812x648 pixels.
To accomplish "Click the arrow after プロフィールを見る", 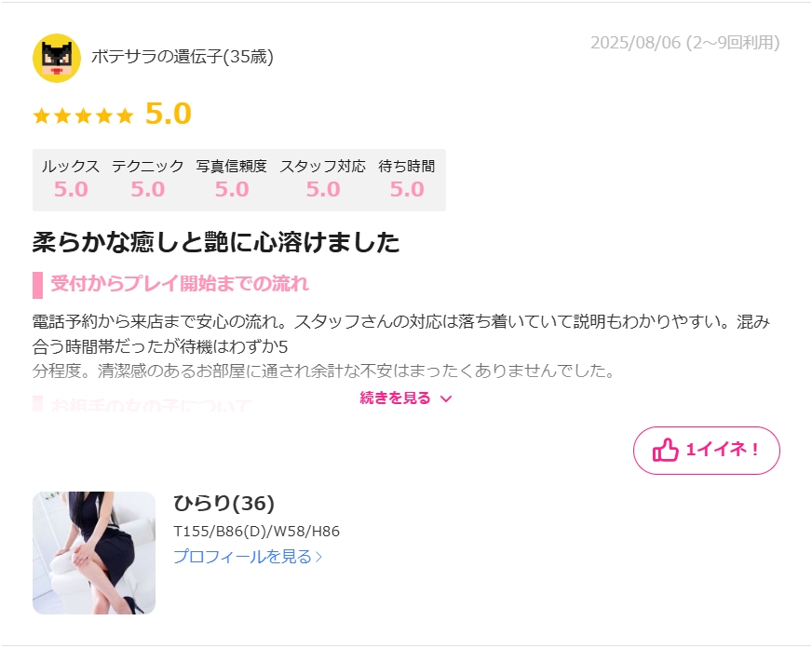I will click(x=319, y=557).
